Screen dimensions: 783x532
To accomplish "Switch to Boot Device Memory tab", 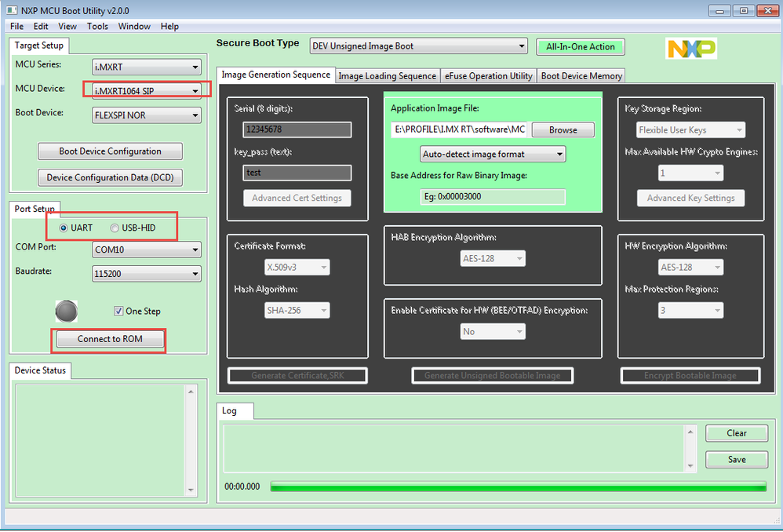I will coord(581,75).
